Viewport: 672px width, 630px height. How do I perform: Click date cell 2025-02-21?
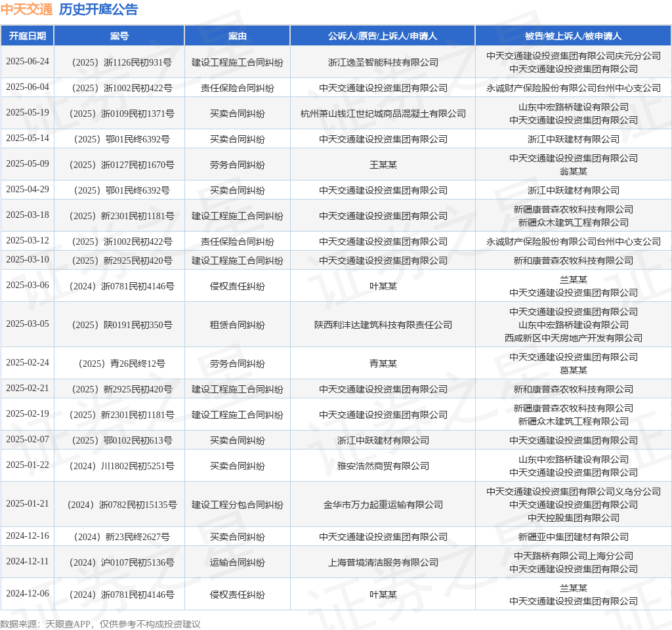[x=28, y=388]
